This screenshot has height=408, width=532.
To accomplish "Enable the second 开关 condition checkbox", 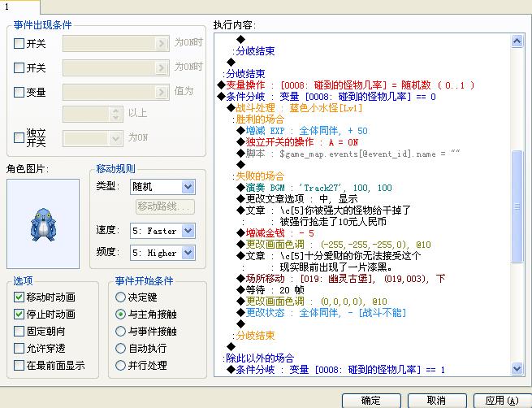I will click(19, 68).
